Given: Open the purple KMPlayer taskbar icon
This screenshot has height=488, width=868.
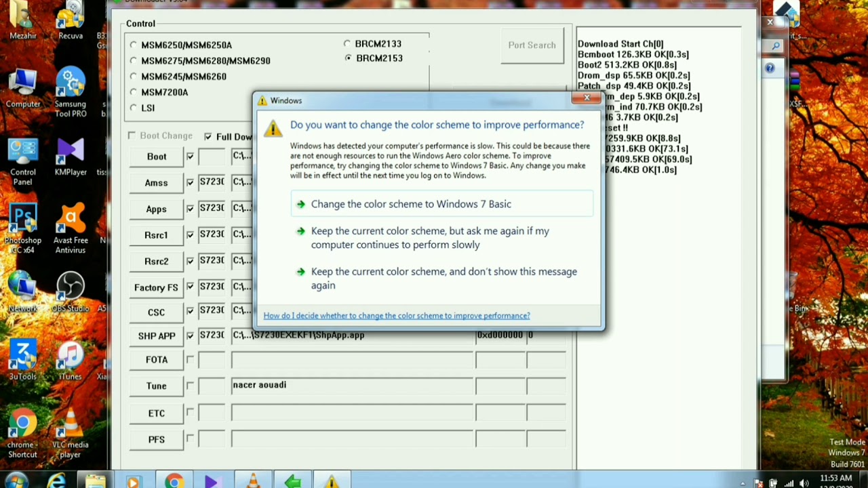Looking at the screenshot, I should tap(212, 481).
